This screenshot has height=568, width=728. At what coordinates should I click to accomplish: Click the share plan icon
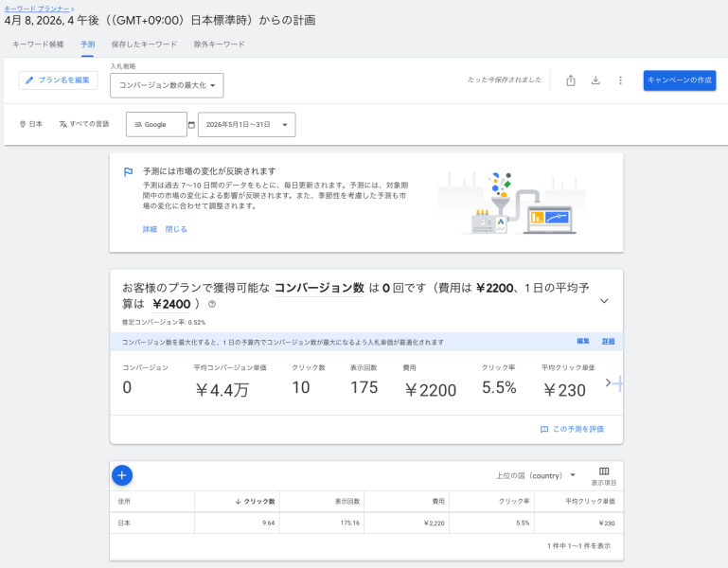(x=571, y=80)
